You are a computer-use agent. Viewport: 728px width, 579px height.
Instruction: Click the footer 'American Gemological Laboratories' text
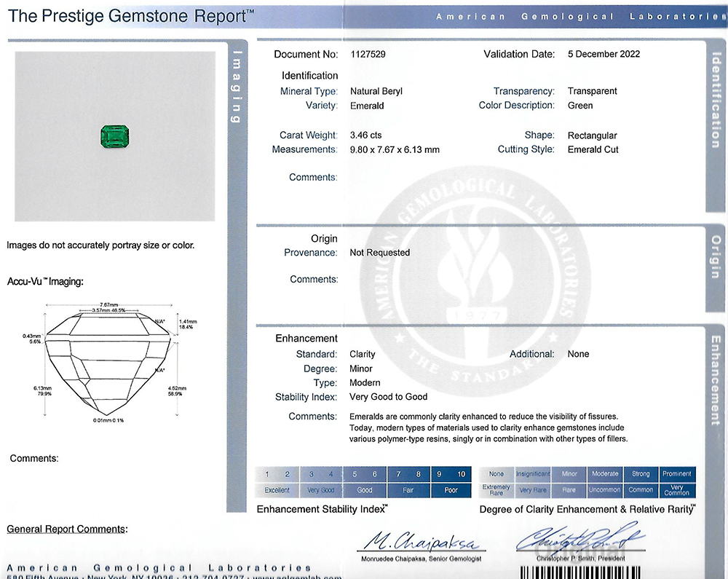[x=159, y=568]
